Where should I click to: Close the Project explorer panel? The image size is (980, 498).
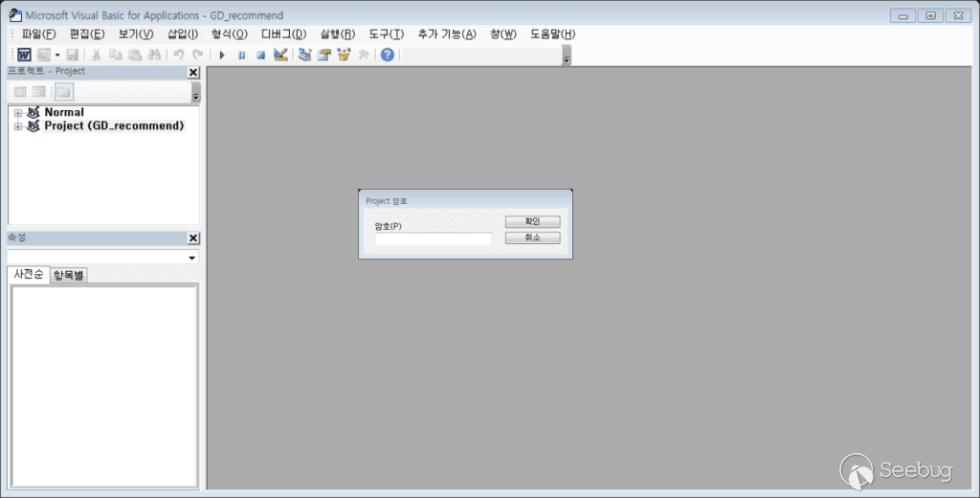click(193, 73)
